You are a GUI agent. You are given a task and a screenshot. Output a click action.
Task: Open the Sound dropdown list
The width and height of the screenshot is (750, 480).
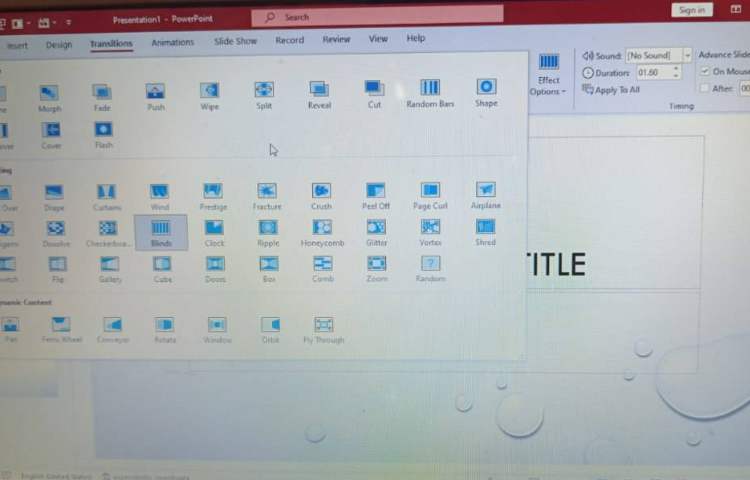(687, 56)
